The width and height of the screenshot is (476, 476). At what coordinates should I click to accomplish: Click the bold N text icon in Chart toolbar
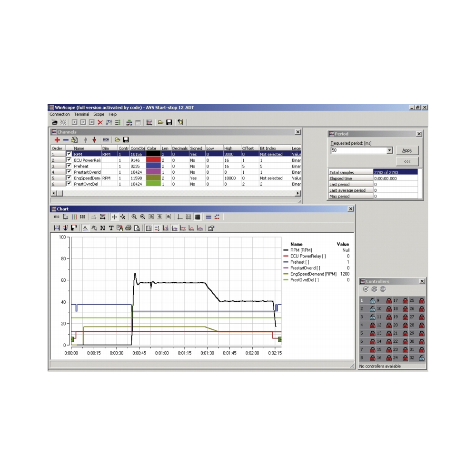coord(102,228)
